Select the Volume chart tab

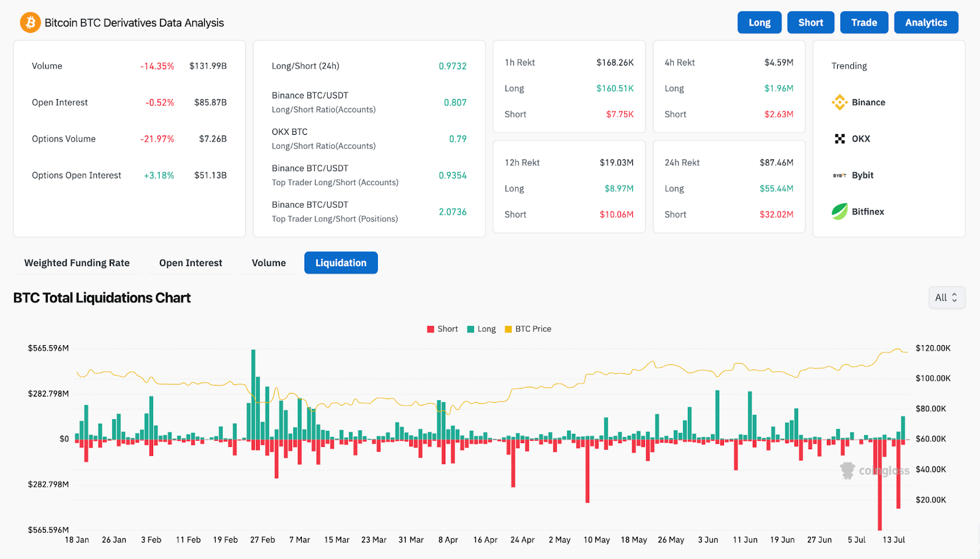[x=269, y=263]
